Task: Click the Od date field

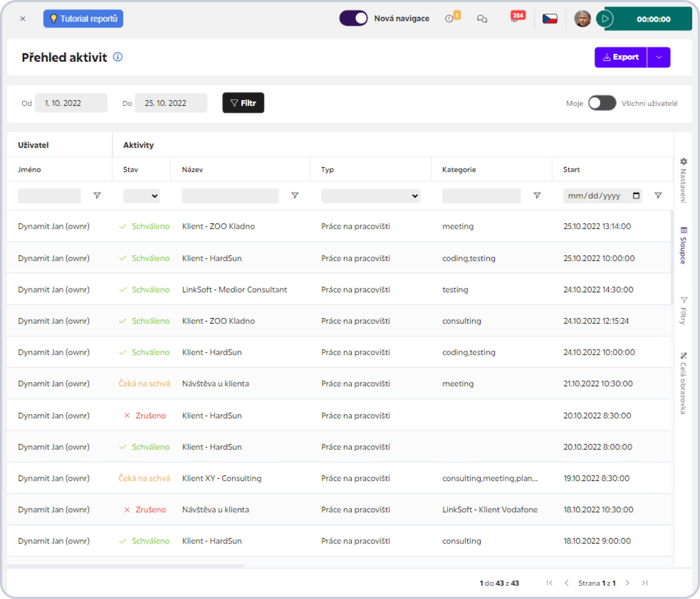Action: point(71,103)
